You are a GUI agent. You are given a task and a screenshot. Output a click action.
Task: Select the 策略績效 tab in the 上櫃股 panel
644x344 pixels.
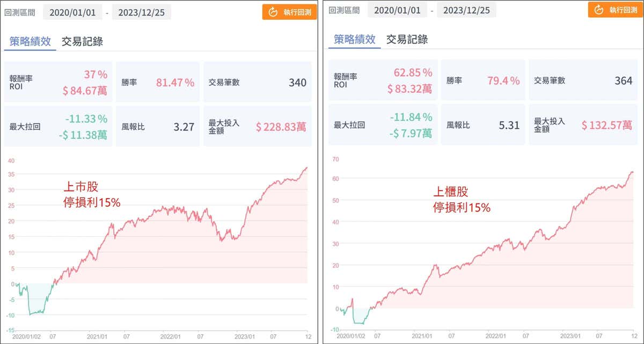[x=354, y=39]
